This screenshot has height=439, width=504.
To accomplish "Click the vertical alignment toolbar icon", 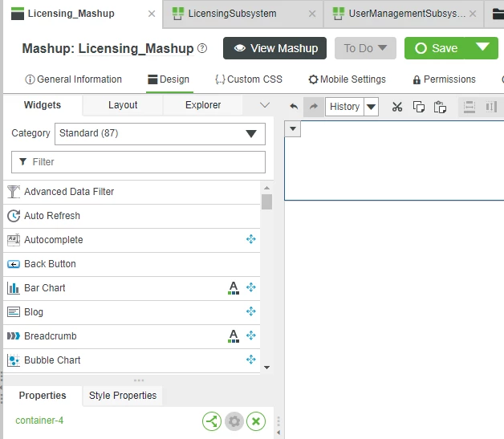I will (491, 107).
